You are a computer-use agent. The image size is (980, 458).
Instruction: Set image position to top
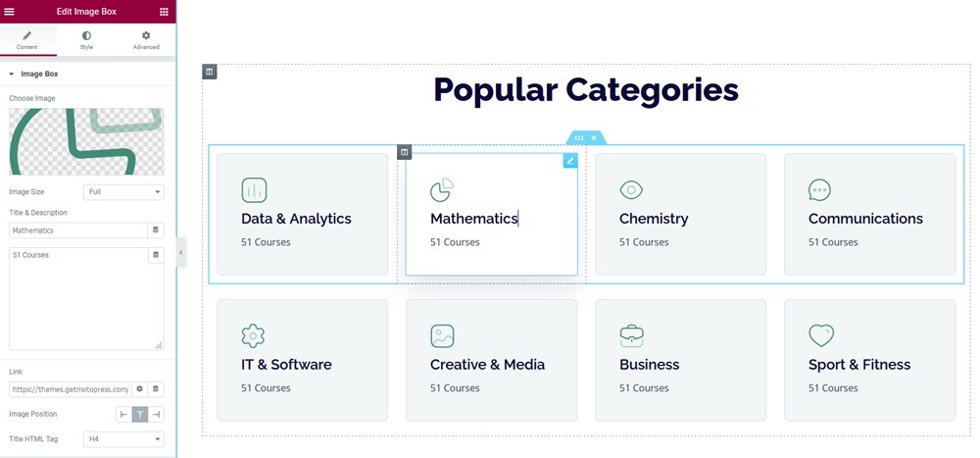tap(140, 414)
